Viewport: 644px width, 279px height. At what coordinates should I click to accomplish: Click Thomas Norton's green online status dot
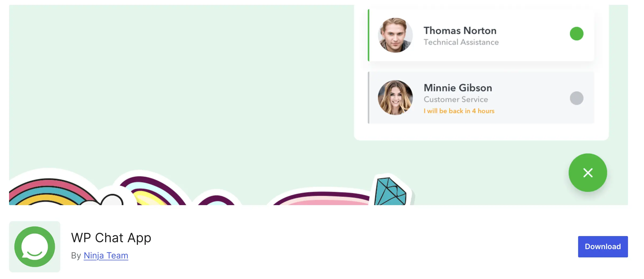pos(577,34)
